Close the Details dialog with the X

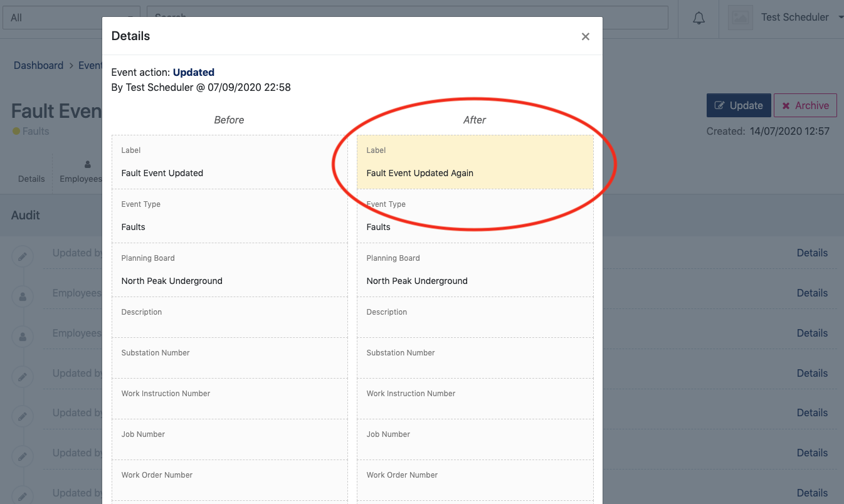click(x=586, y=36)
